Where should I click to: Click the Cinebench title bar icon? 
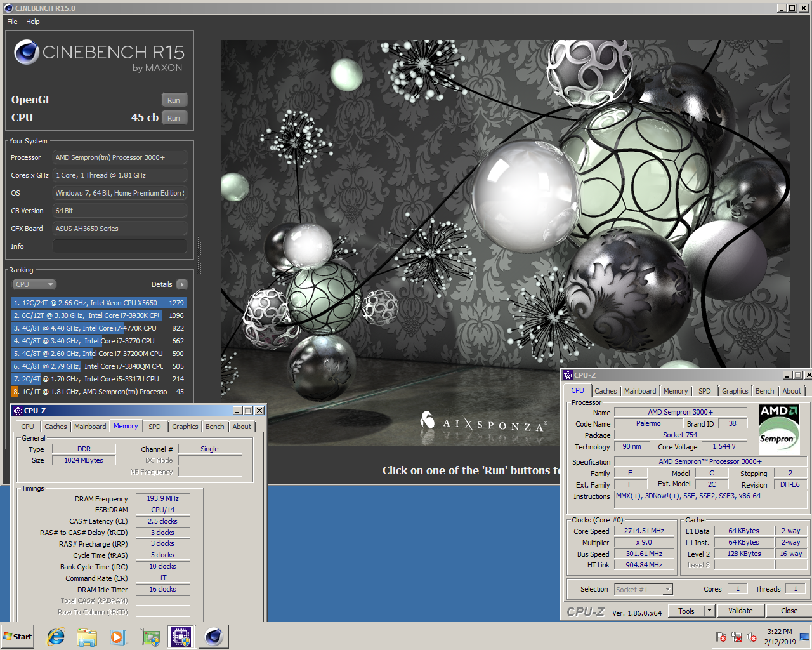pos(8,8)
